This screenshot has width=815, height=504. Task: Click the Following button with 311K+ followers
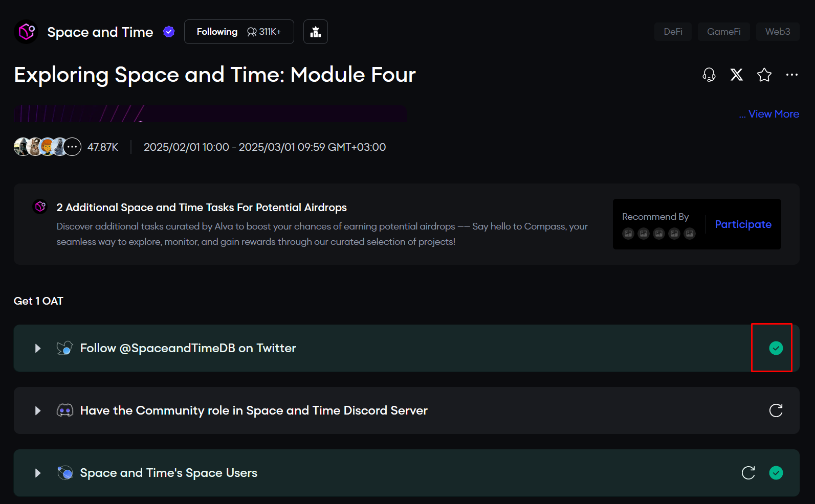(239, 32)
